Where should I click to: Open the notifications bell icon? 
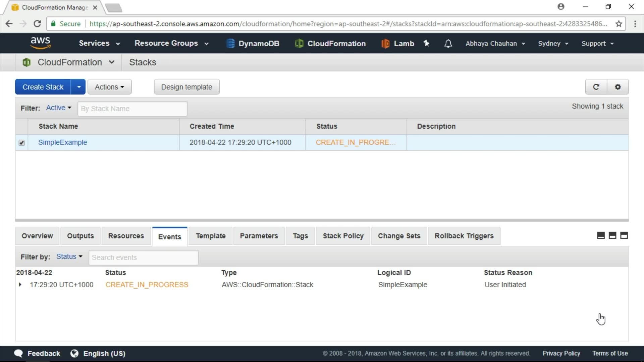[448, 44]
